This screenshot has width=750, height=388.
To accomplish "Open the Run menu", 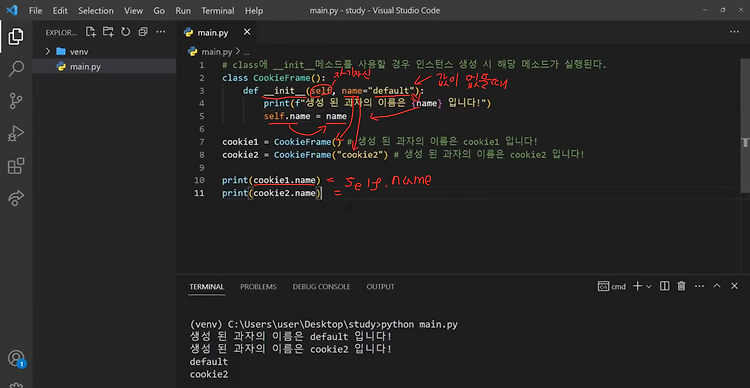I will [183, 11].
